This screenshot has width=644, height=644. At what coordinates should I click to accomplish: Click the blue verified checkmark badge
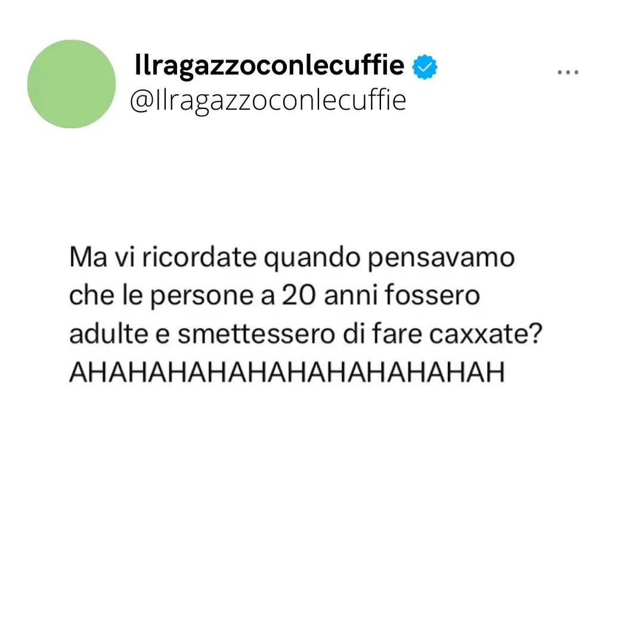(425, 67)
